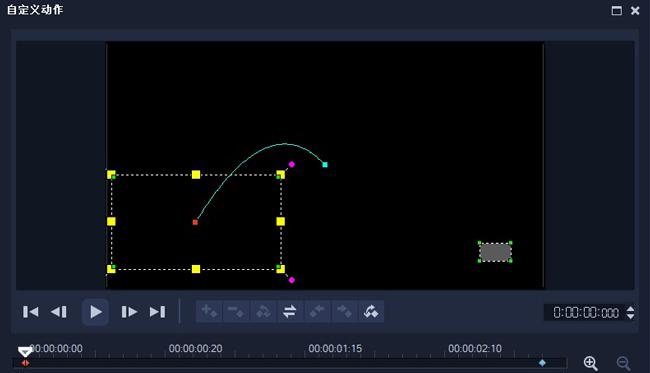Jump to the start with the Home button

click(31, 312)
